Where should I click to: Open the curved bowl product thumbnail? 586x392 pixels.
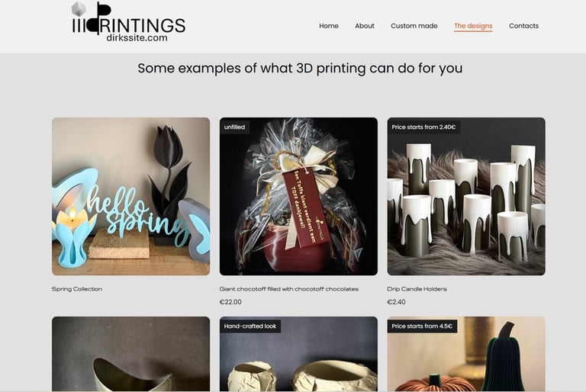pyautogui.click(x=130, y=354)
